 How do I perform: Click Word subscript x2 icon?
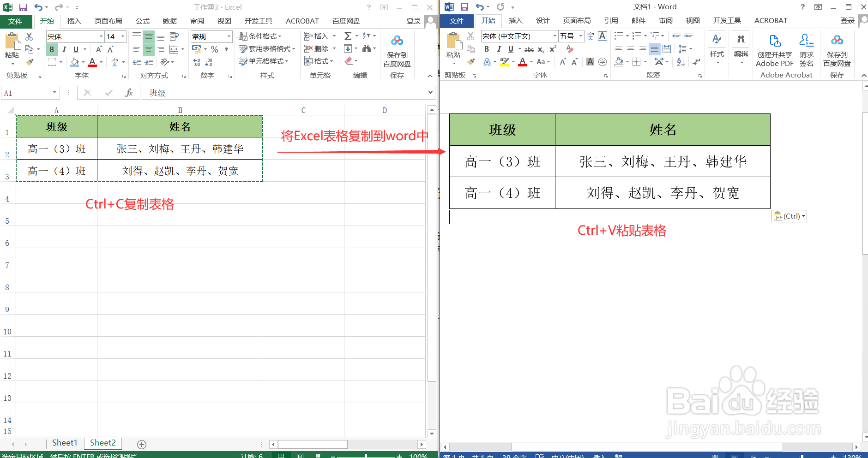click(x=541, y=49)
